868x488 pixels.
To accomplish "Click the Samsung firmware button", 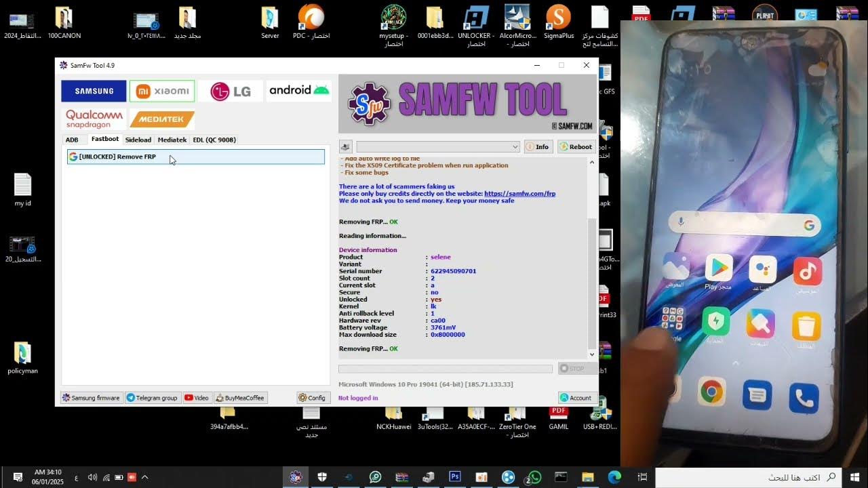I will (91, 398).
